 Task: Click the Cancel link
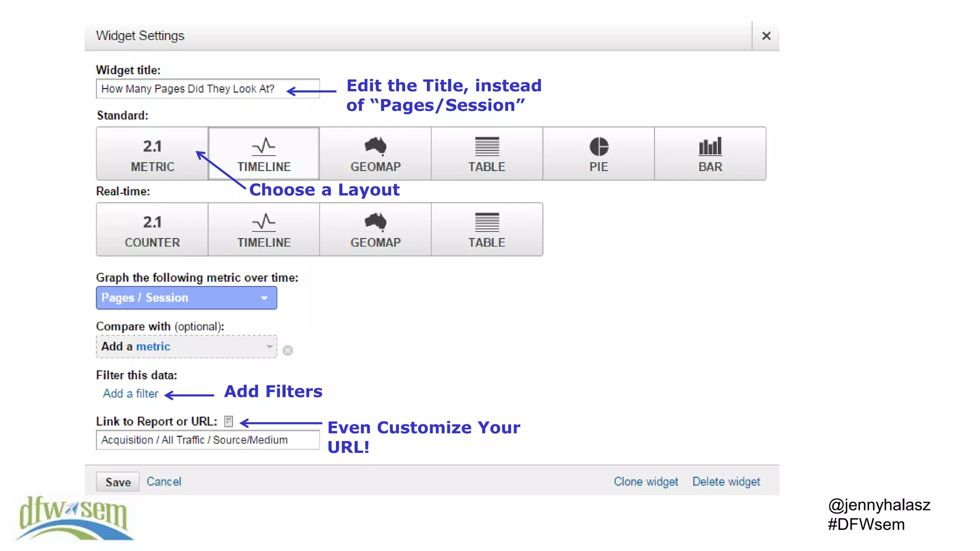[x=164, y=482]
